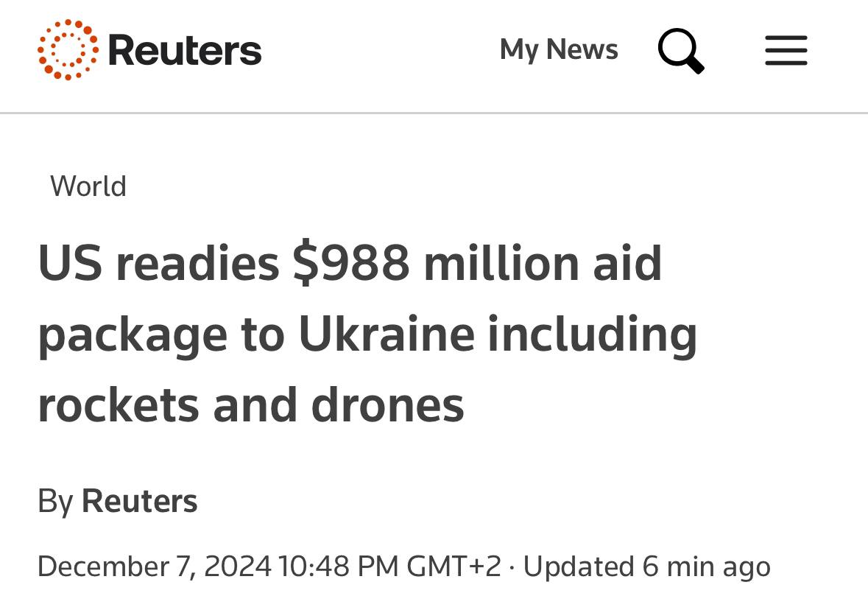Viewport: 868px width, 610px height.
Task: Click the "10:48 PM GMT+2" publication time
Action: pos(389,567)
